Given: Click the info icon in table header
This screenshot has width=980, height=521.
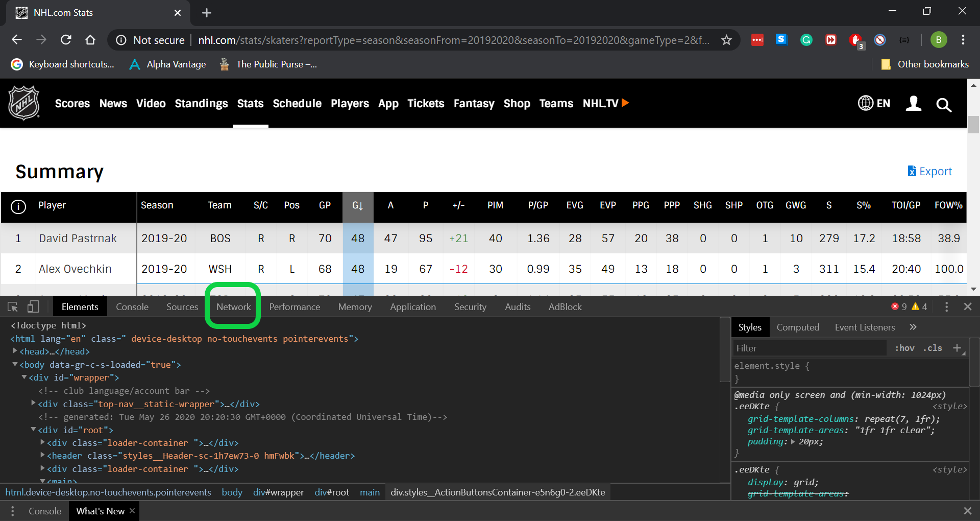Looking at the screenshot, I should pos(18,206).
